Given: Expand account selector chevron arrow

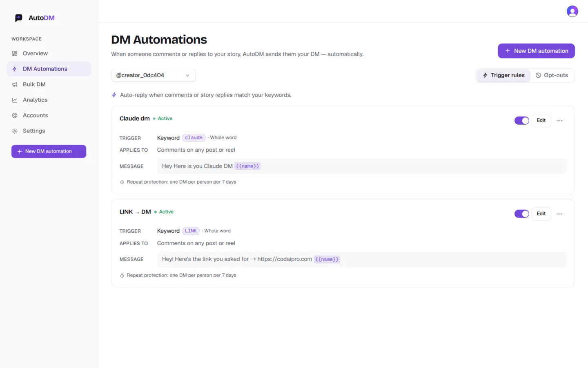Looking at the screenshot, I should tap(187, 76).
